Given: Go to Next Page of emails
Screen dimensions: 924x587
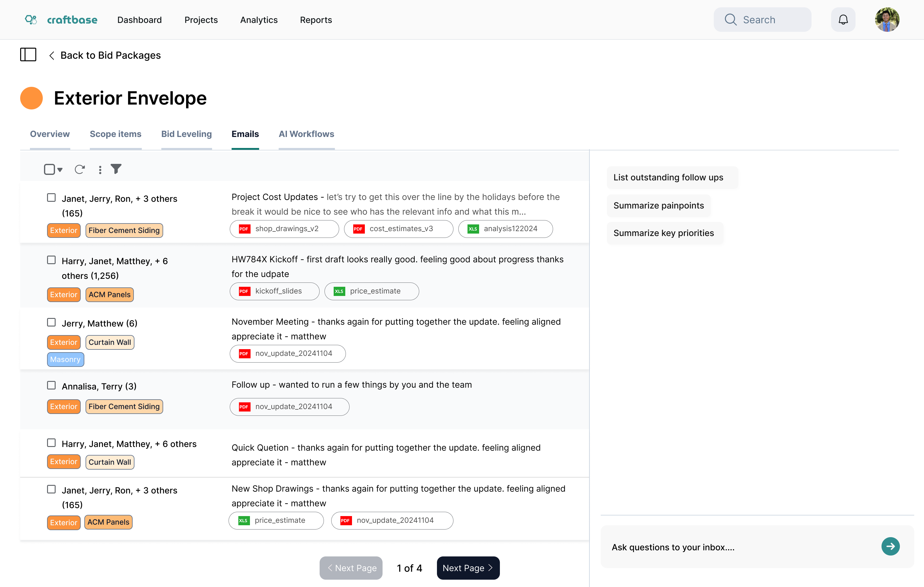Looking at the screenshot, I should (x=468, y=568).
